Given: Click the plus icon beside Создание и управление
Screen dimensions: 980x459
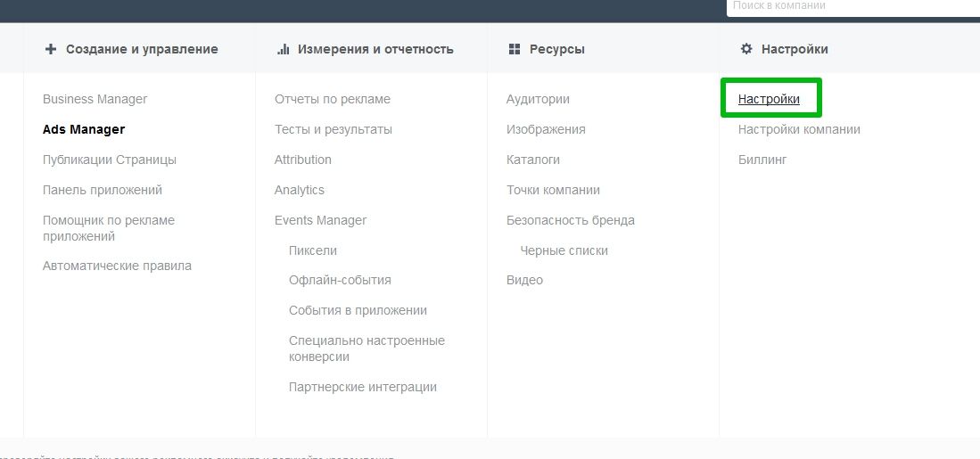Looking at the screenshot, I should (x=51, y=49).
